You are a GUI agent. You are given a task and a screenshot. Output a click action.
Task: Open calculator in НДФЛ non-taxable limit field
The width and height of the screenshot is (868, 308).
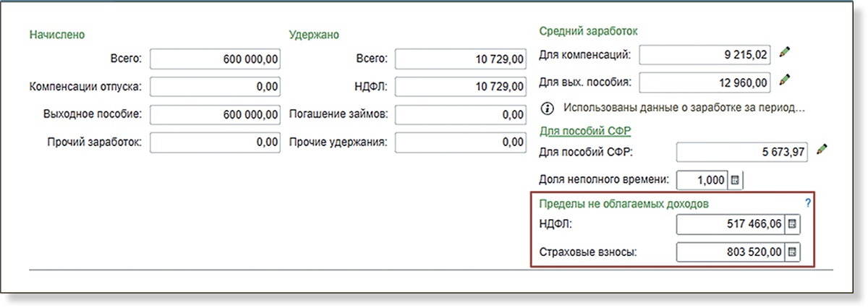(x=792, y=225)
